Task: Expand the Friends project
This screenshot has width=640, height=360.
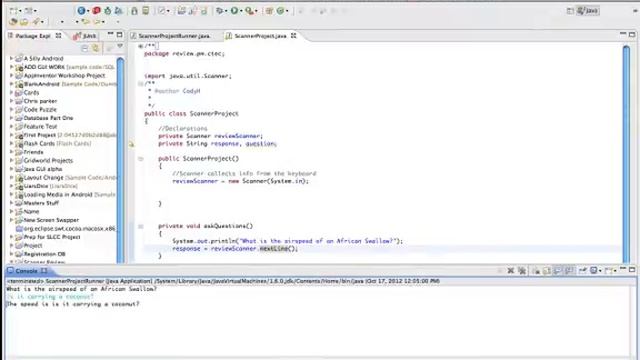Action: pyautogui.click(x=11, y=152)
